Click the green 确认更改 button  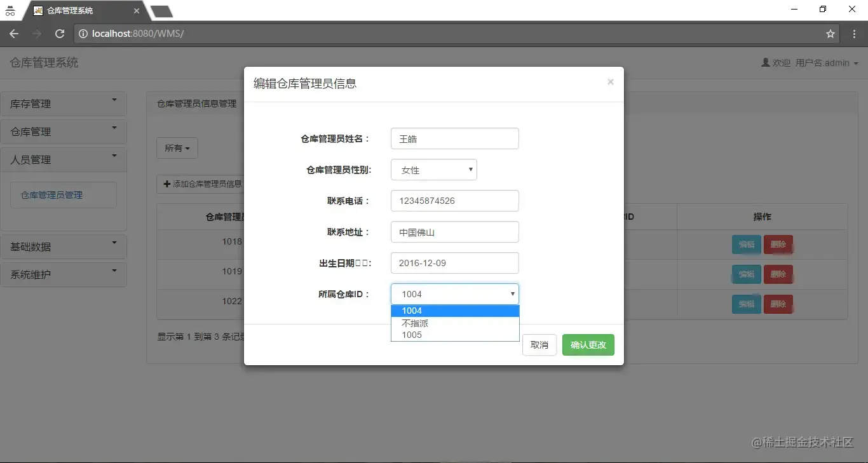point(588,345)
